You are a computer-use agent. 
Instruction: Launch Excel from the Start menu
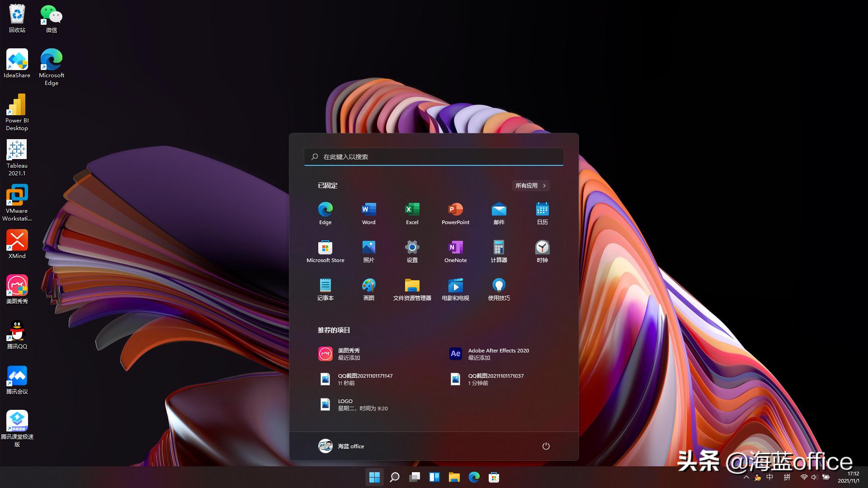tap(412, 212)
